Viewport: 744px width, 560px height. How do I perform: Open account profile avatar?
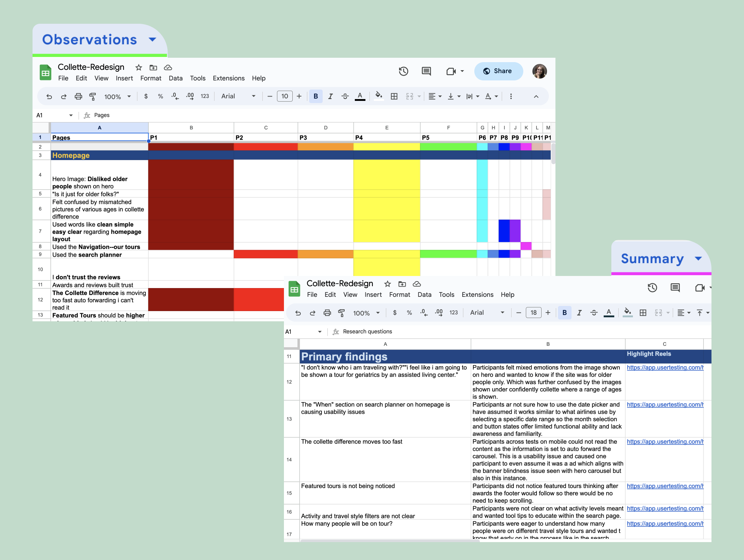point(539,71)
